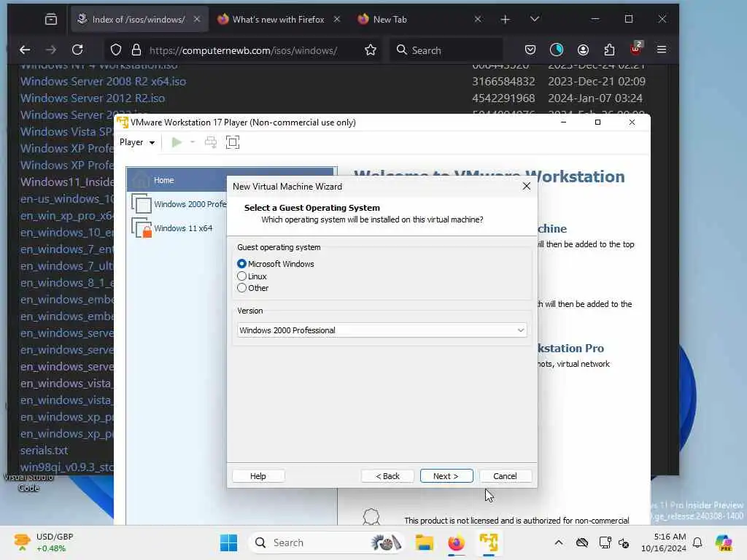Go back in Firefox
The height and width of the screenshot is (560, 747).
click(25, 50)
